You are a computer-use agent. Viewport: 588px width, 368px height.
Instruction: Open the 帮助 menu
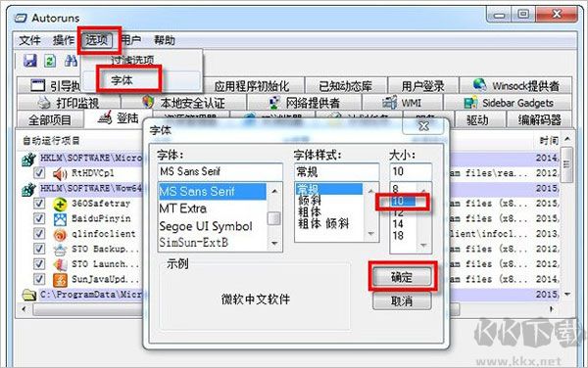[165, 40]
